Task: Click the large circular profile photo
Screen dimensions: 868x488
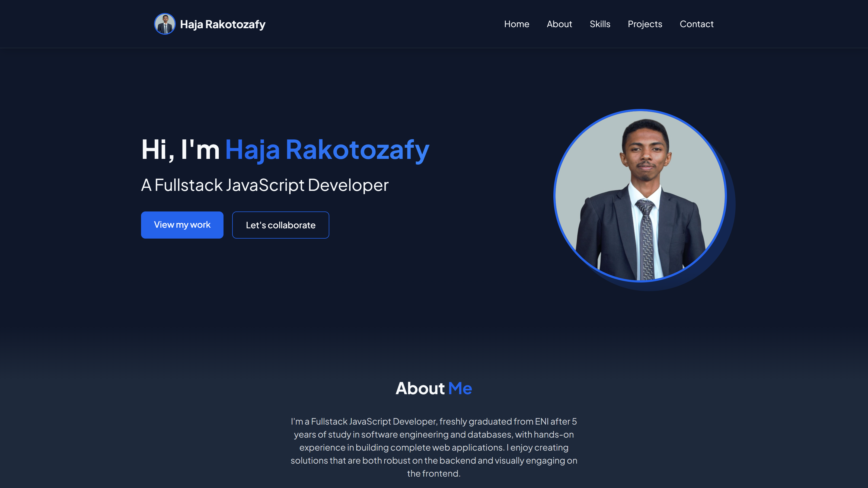Action: pos(640,196)
